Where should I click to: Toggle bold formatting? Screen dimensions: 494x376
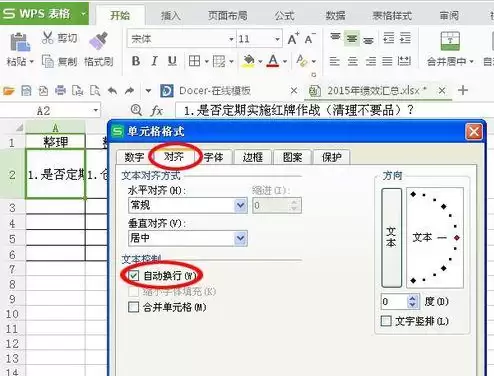tap(136, 61)
